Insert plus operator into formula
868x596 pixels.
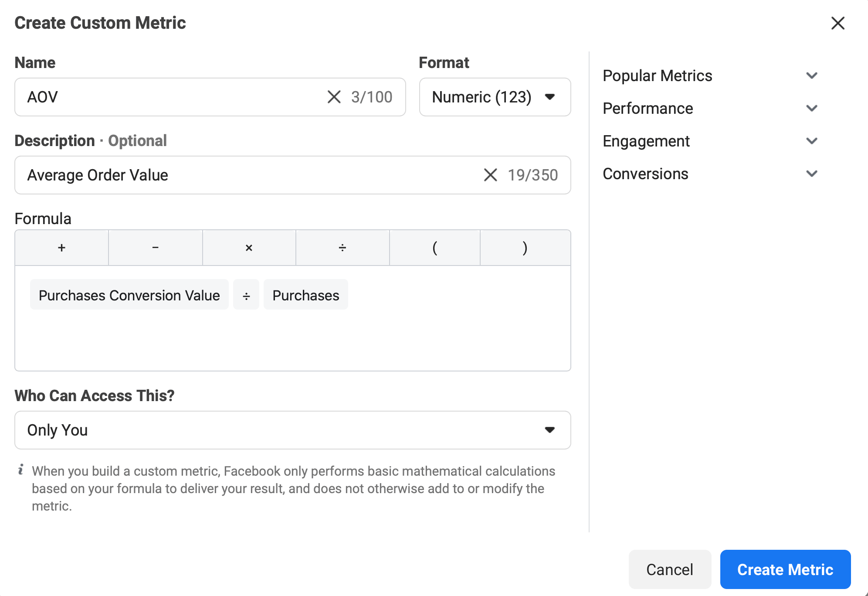[61, 248]
